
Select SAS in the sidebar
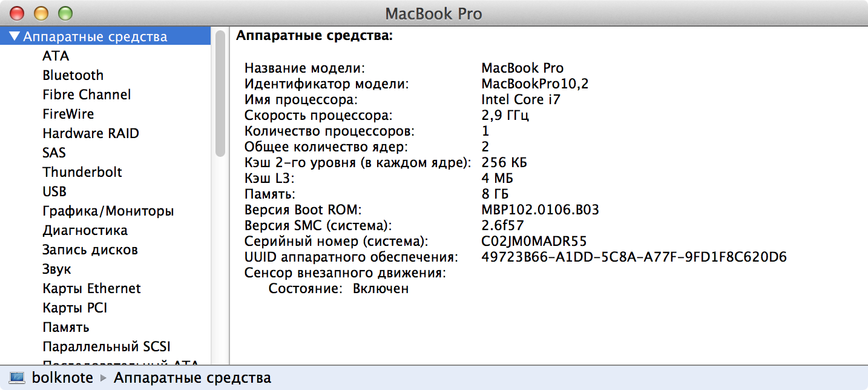pos(54,153)
